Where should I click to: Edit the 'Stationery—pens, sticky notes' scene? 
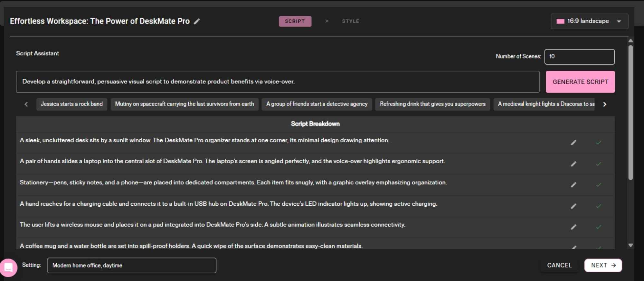coord(573,185)
